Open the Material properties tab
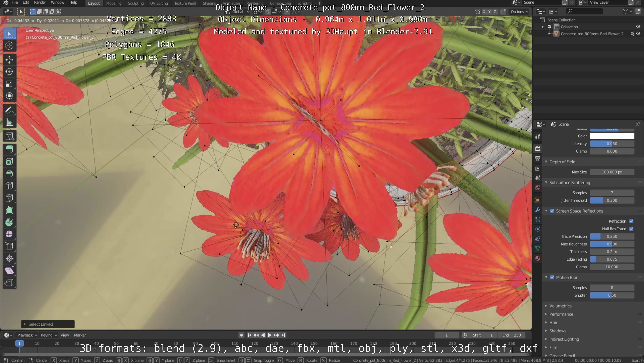The width and height of the screenshot is (644, 363). click(x=538, y=258)
